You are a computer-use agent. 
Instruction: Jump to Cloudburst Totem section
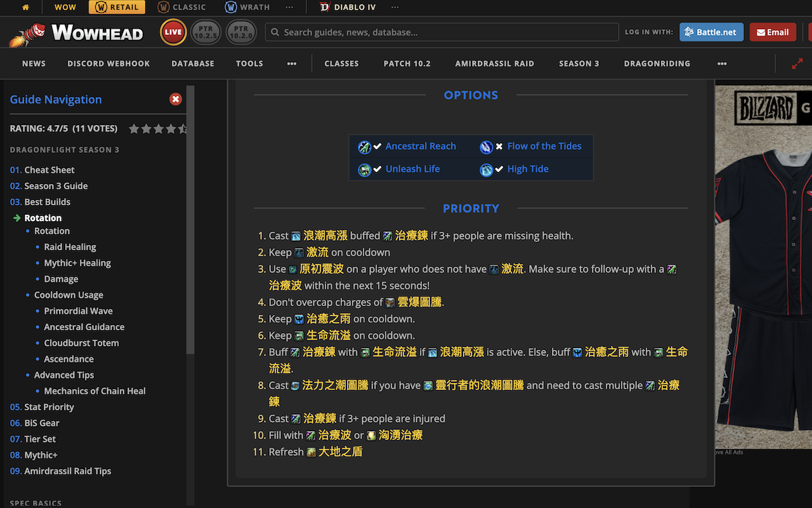pos(81,342)
